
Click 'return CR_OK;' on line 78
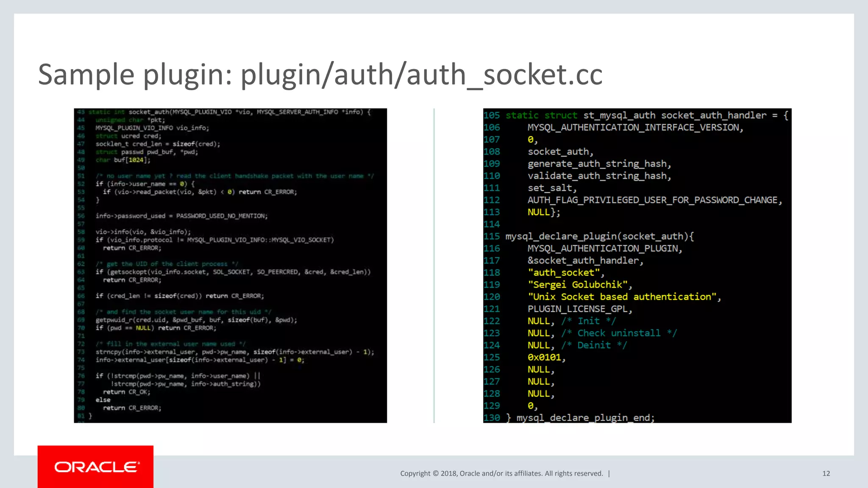126,392
